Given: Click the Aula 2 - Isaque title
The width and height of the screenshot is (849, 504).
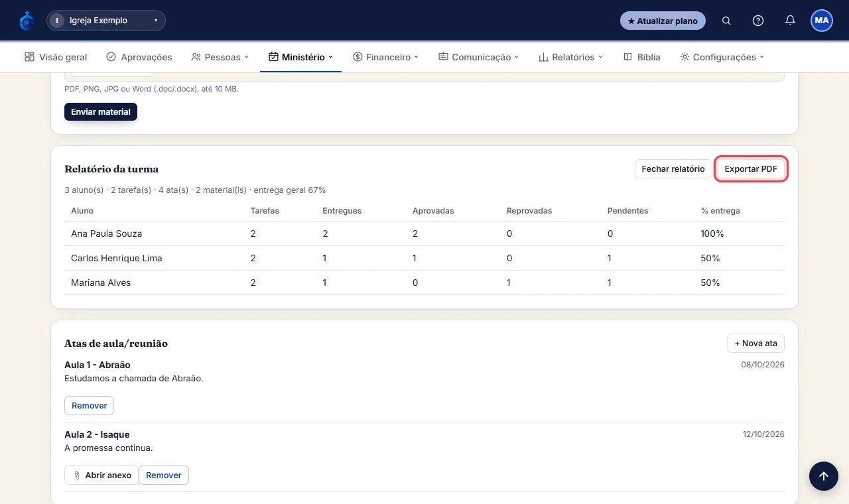Looking at the screenshot, I should pyautogui.click(x=97, y=434).
